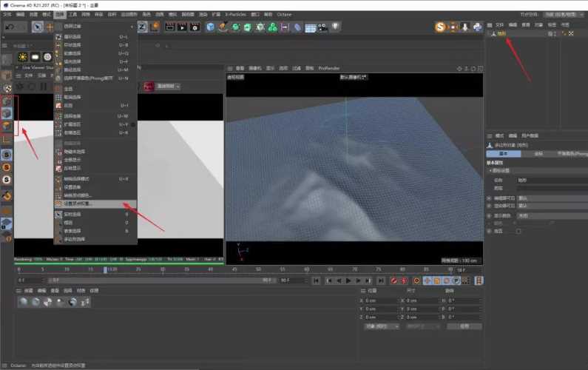The image size is (588, 370).
Task: Switch to the Coordinates tab in the attributes
Action: pyautogui.click(x=538, y=154)
